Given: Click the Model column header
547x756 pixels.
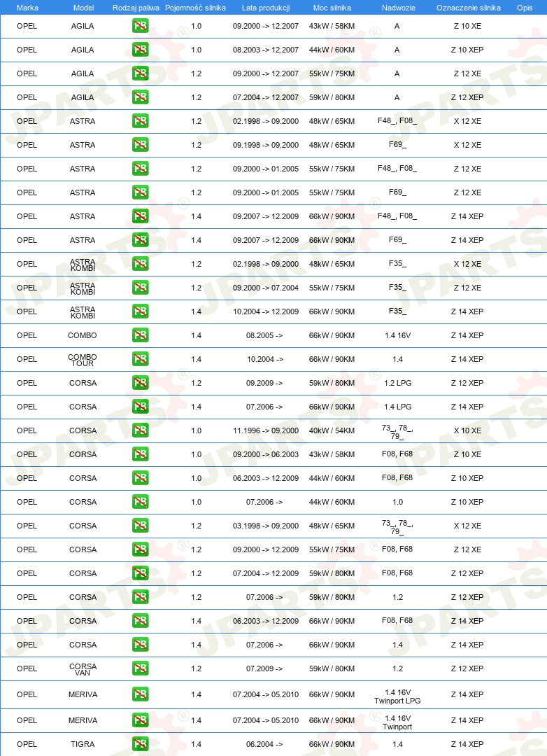Looking at the screenshot, I should tap(83, 8).
